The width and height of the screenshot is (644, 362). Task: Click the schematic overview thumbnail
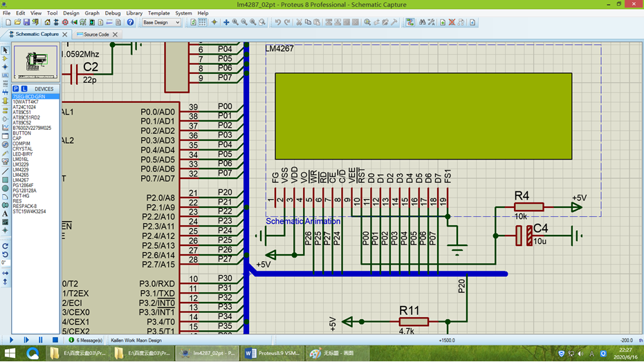click(x=36, y=62)
